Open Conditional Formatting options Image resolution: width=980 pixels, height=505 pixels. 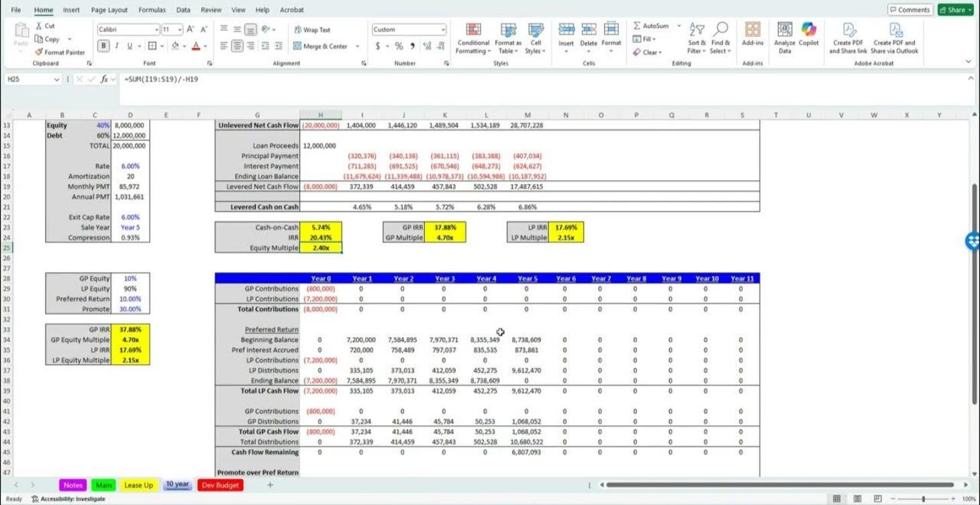coord(473,37)
